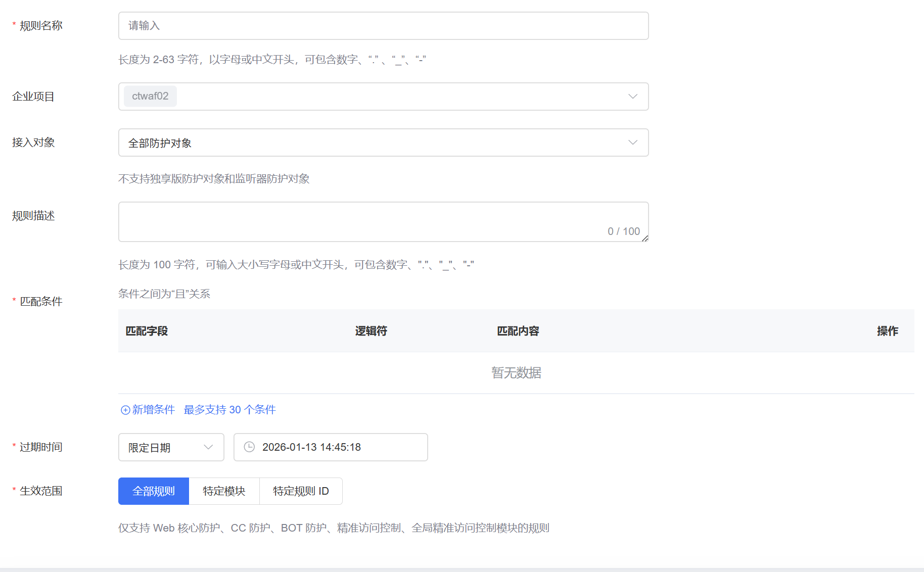Image resolution: width=924 pixels, height=572 pixels.
Task: Select the 全部规则 scope option
Action: pyautogui.click(x=154, y=491)
